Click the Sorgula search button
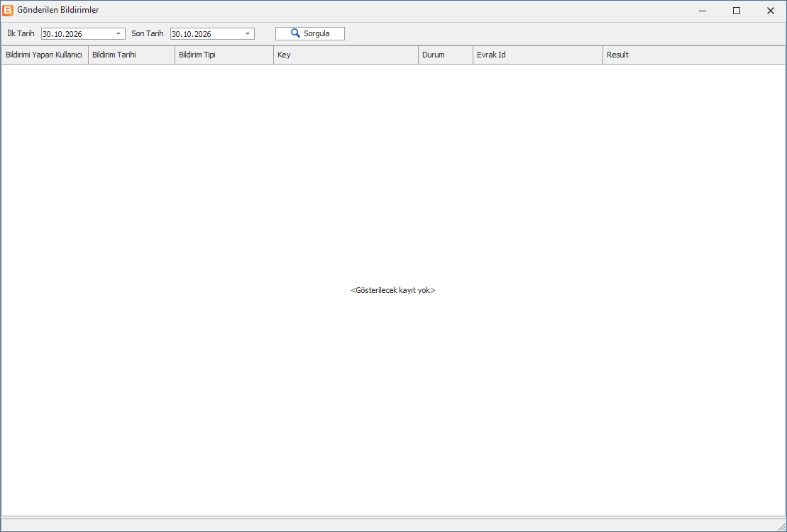The image size is (787, 532). pos(309,33)
